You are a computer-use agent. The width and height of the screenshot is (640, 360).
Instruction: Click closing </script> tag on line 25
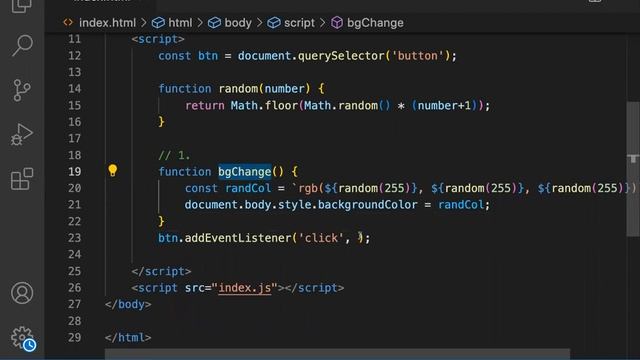(x=161, y=271)
